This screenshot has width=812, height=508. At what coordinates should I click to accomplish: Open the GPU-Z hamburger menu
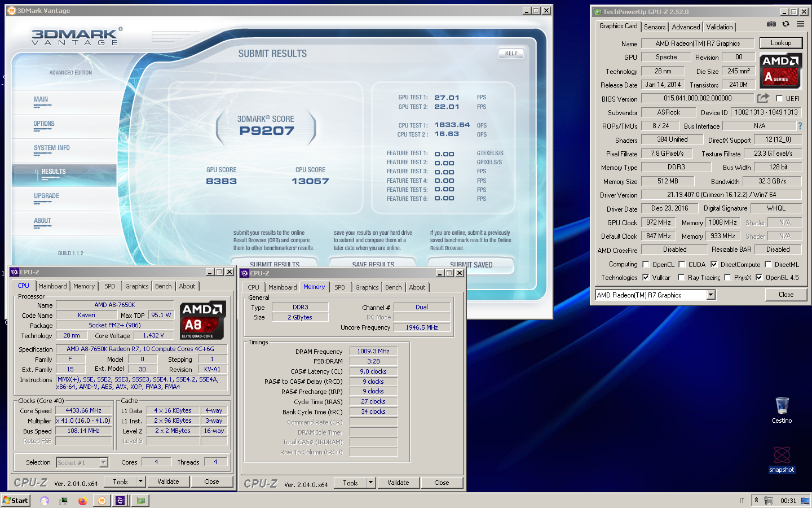(x=800, y=24)
